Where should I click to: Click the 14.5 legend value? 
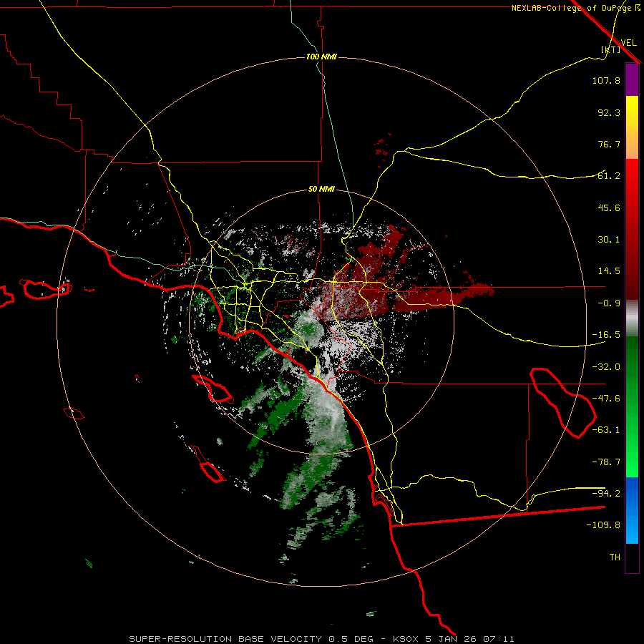coord(609,271)
